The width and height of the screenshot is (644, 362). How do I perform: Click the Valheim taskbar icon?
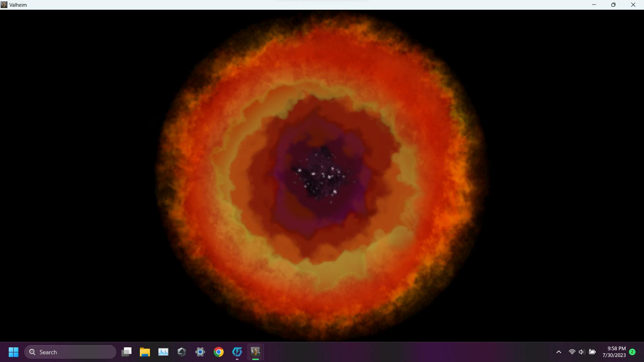[x=256, y=352]
